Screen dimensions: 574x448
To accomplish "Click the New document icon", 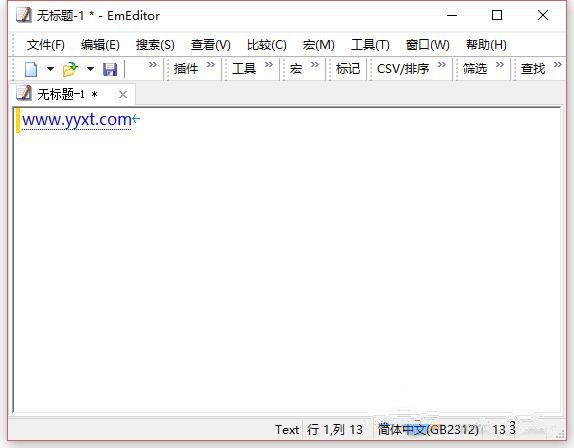I will [x=31, y=69].
